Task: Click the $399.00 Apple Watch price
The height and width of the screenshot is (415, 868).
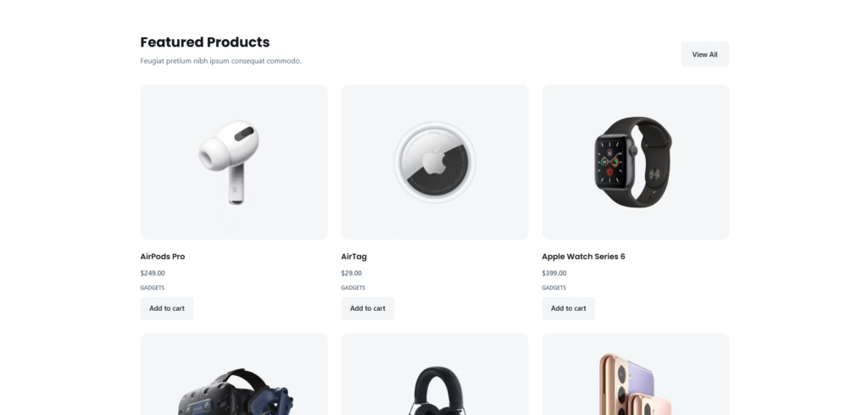Action: [554, 274]
